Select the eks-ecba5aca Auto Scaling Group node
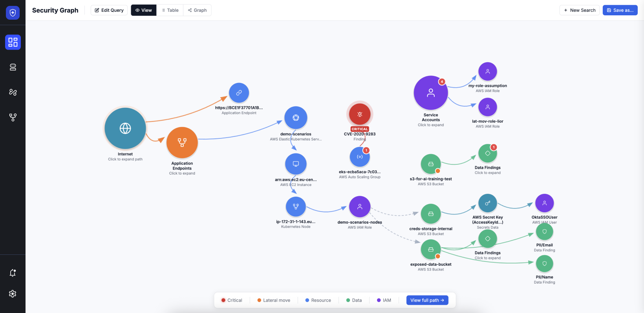644x313 pixels. tap(360, 156)
